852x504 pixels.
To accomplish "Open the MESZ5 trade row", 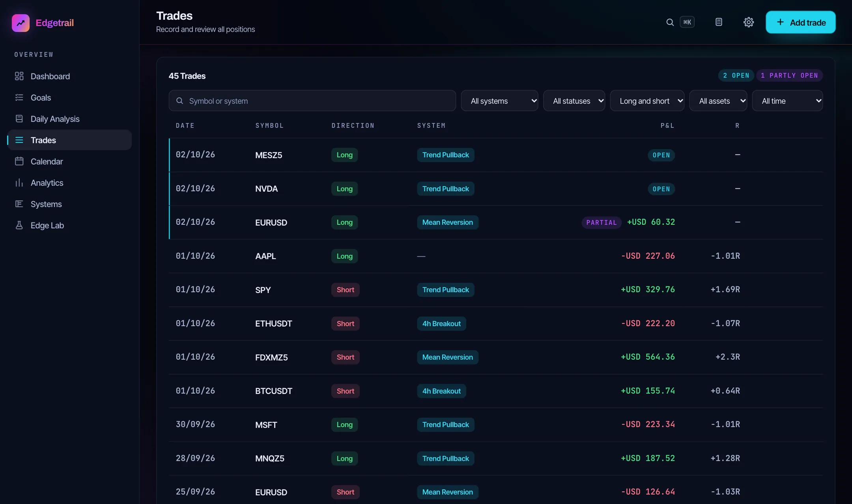I will tap(496, 155).
